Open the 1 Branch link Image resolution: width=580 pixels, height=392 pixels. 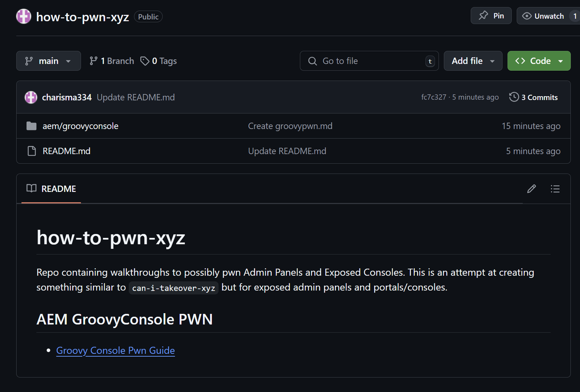[112, 61]
